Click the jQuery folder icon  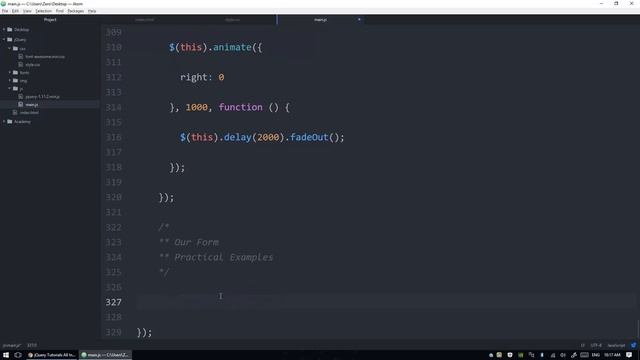pyautogui.click(x=10, y=40)
